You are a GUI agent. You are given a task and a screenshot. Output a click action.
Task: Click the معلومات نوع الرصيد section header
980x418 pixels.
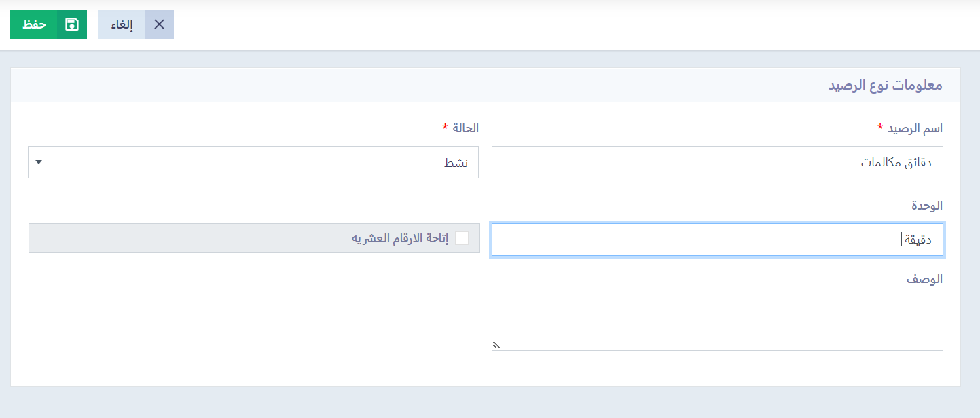pyautogui.click(x=885, y=85)
